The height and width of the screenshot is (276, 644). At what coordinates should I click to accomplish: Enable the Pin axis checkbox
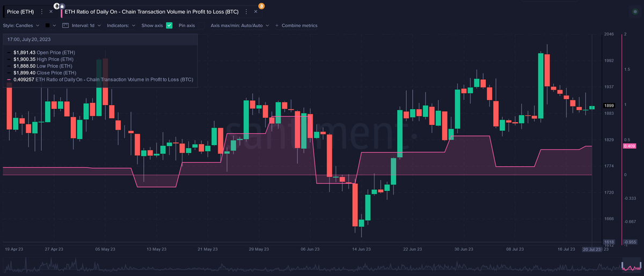coord(201,25)
